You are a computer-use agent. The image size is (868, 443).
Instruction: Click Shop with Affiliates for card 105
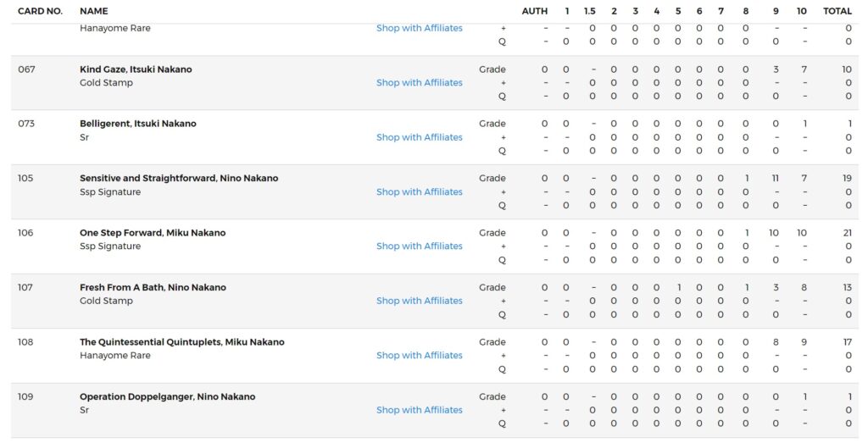coord(419,192)
